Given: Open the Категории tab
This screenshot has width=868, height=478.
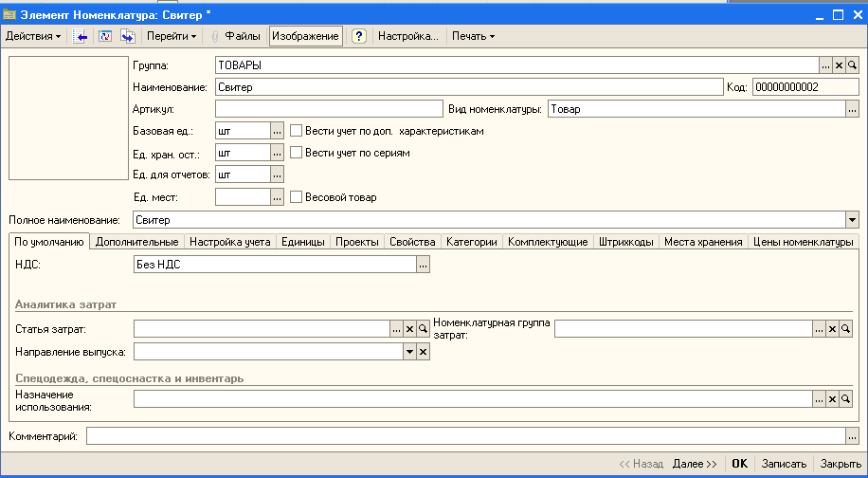Looking at the screenshot, I should point(472,242).
